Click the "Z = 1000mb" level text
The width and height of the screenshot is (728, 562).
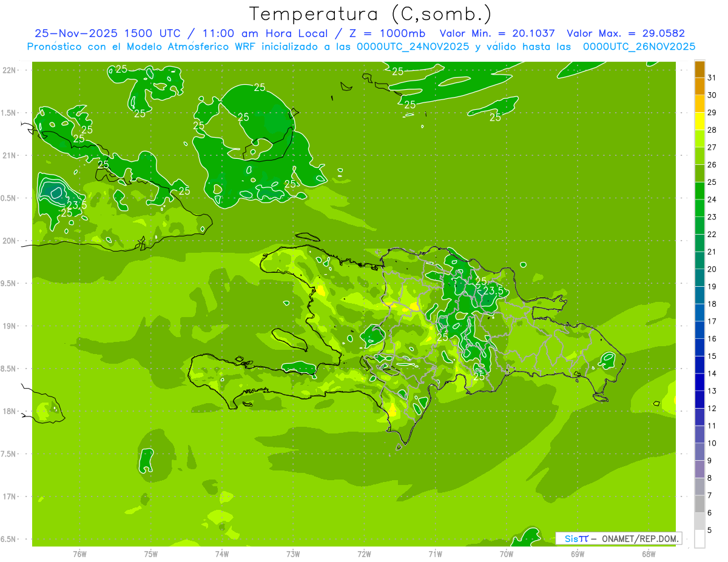(x=387, y=33)
